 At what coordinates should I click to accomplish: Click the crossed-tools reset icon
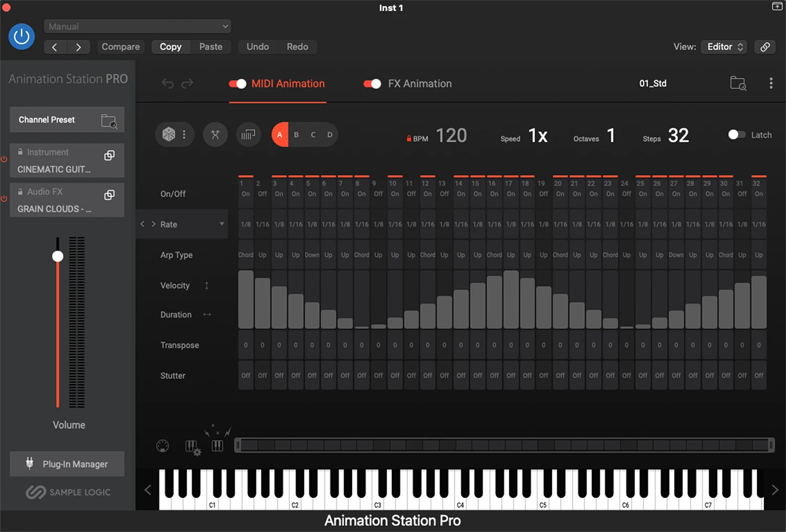[x=215, y=135]
